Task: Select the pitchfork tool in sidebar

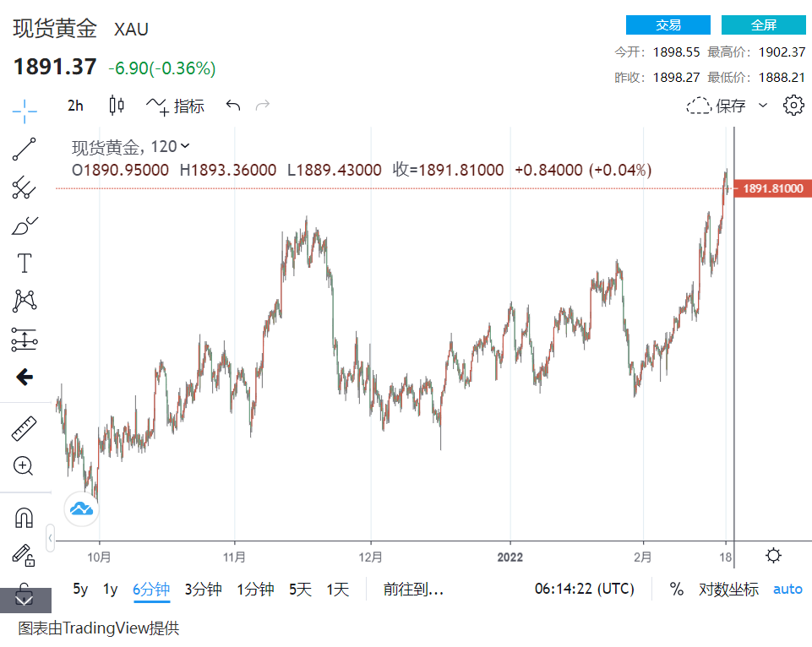Action: coord(25,188)
